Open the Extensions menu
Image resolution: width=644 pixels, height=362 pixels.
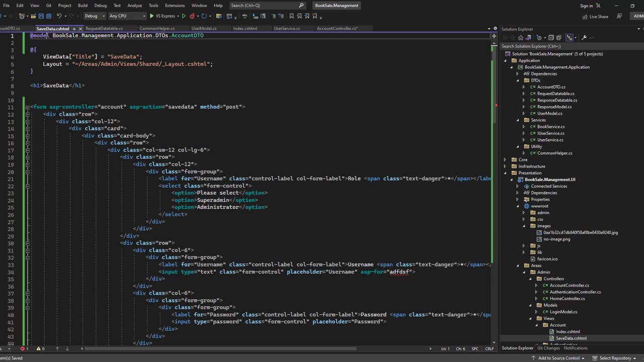175,6
